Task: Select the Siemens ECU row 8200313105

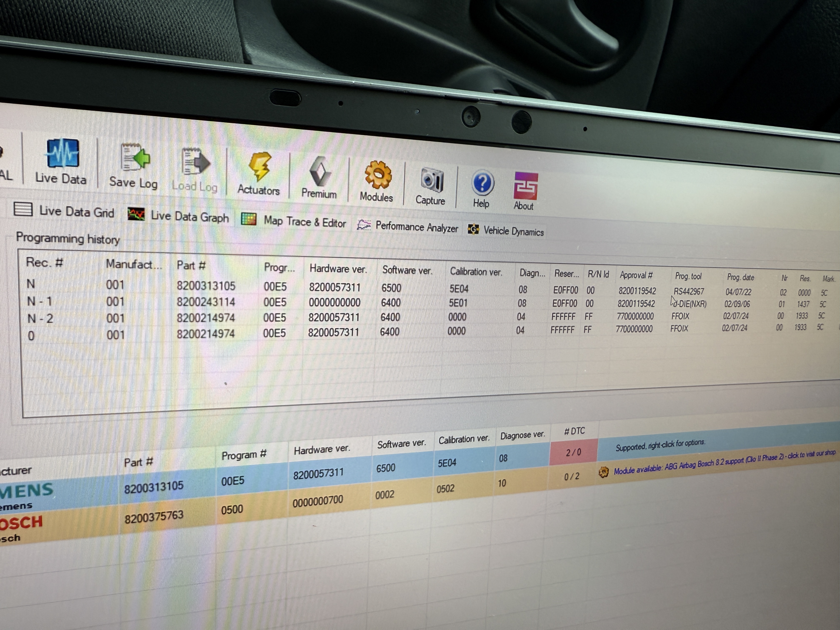Action: click(x=154, y=486)
